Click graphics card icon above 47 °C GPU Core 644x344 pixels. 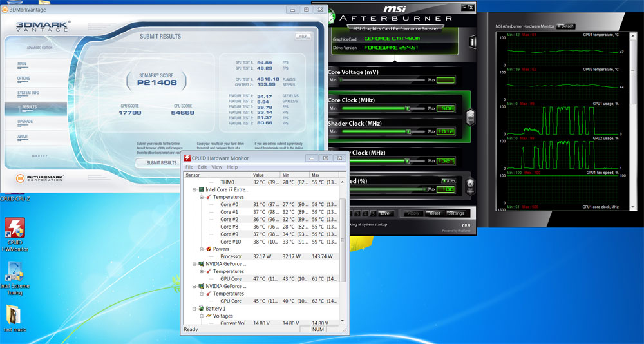pos(201,264)
